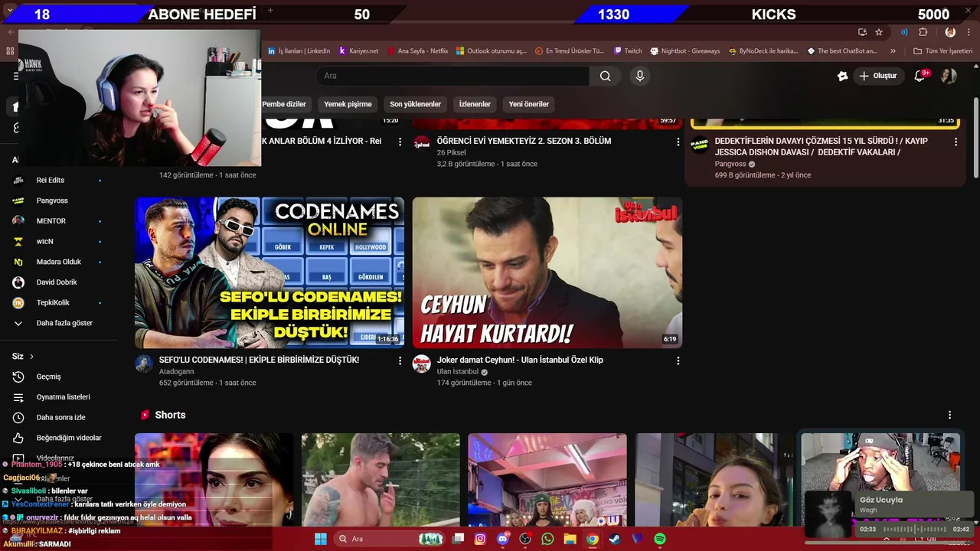
Task: Play the CEYHUN HAYAT KURTARDI thumbnail
Action: [547, 273]
